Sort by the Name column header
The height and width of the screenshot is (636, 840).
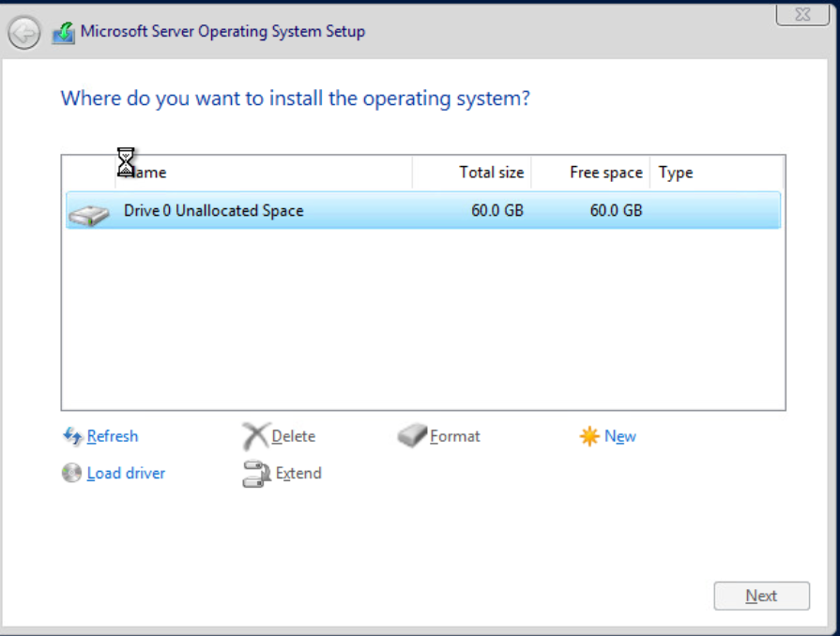tap(264, 173)
